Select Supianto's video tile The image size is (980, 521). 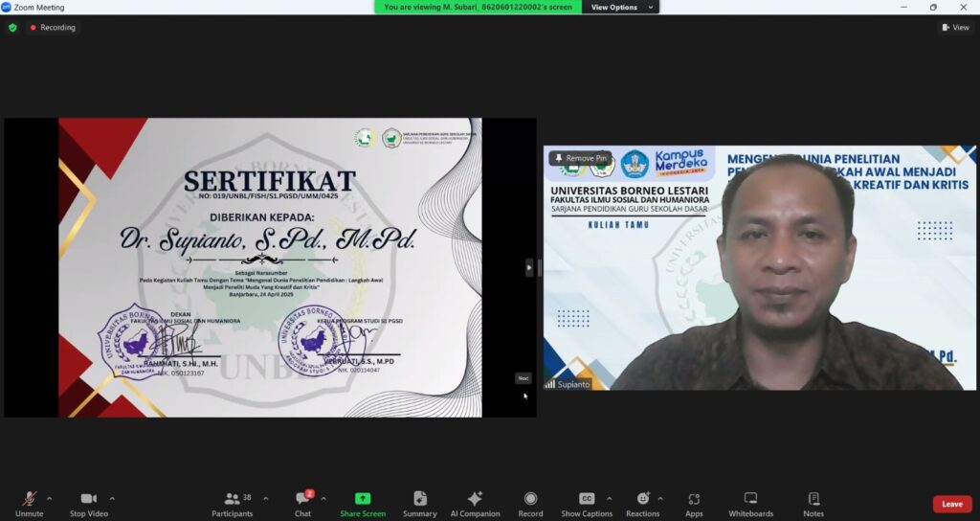pyautogui.click(x=759, y=268)
